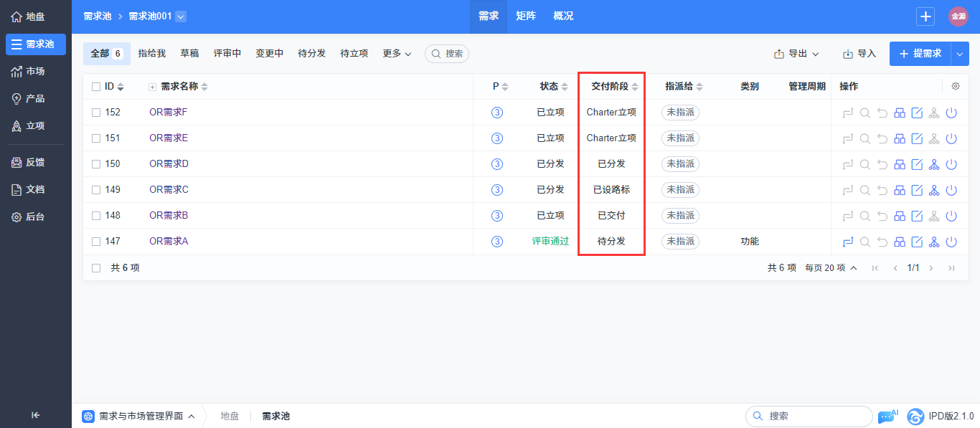The width and height of the screenshot is (980, 428).
Task: Tick the select-all checkbox beside ID header
Action: click(96, 87)
